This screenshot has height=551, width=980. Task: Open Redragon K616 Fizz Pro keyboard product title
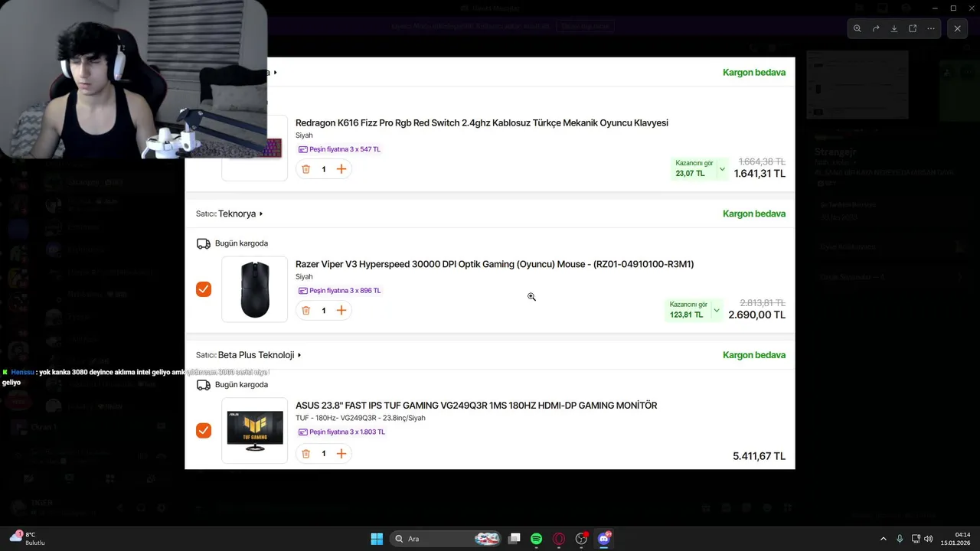pyautogui.click(x=482, y=122)
